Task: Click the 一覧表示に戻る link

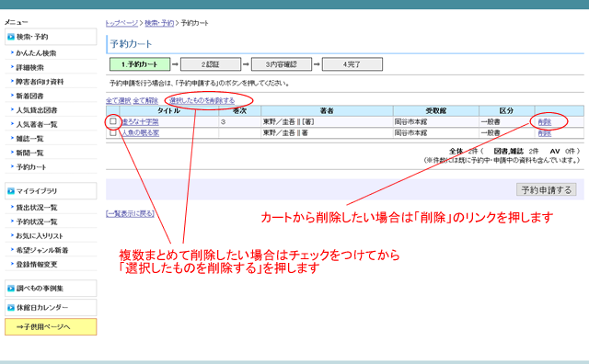Action: [130, 213]
